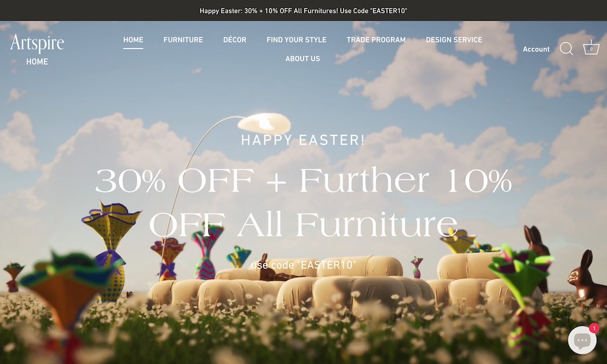Click the Artspire logo wordmark
The width and height of the screenshot is (607, 364).
(x=37, y=42)
